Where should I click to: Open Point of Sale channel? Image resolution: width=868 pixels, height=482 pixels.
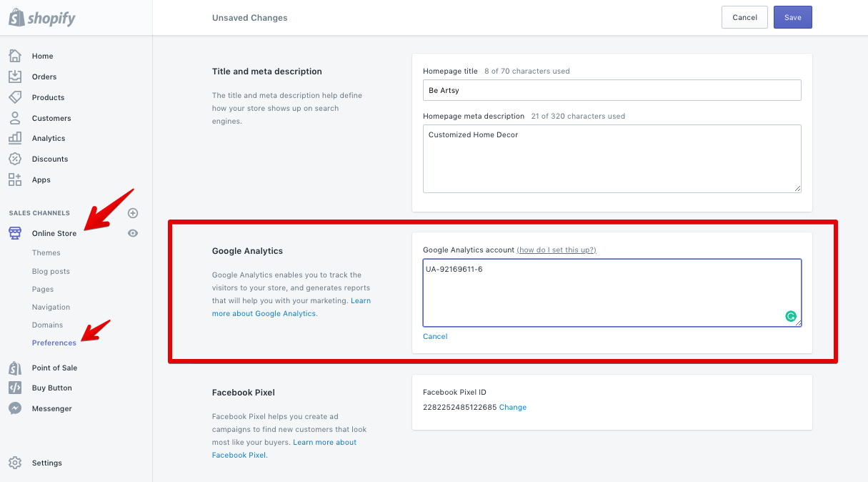tap(54, 368)
